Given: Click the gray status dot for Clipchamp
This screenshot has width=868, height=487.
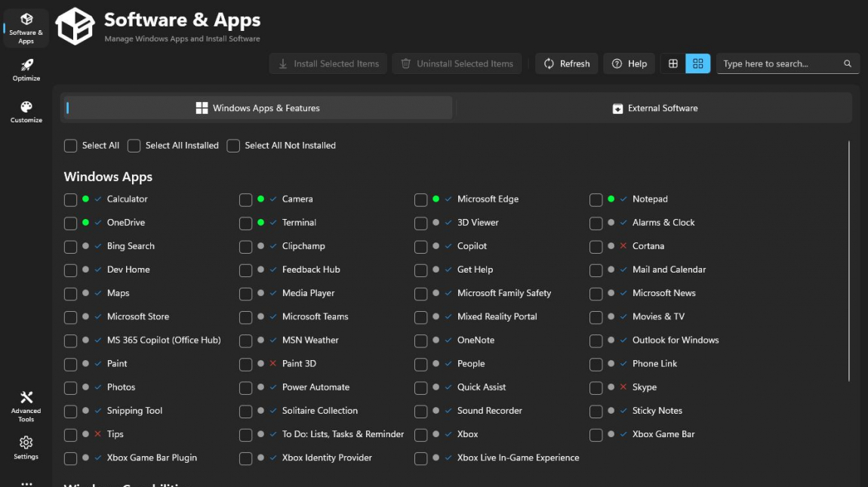Looking at the screenshot, I should pos(260,246).
